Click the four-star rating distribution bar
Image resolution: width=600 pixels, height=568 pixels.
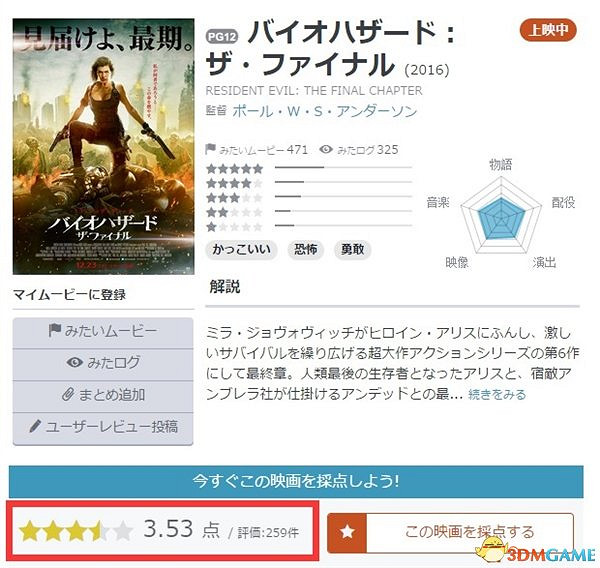click(x=343, y=182)
